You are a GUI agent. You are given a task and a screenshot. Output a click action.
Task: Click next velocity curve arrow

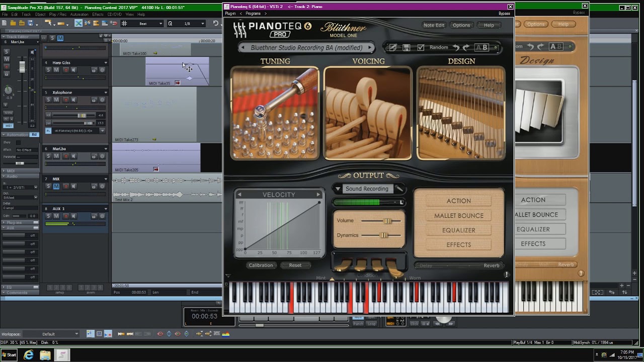pos(318,195)
